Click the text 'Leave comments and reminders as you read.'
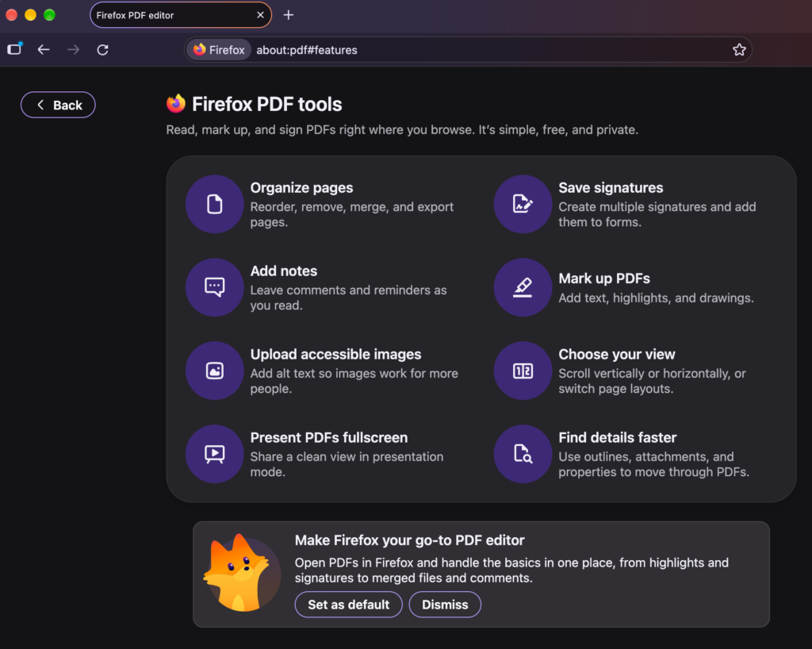This screenshot has width=812, height=649. 348,298
